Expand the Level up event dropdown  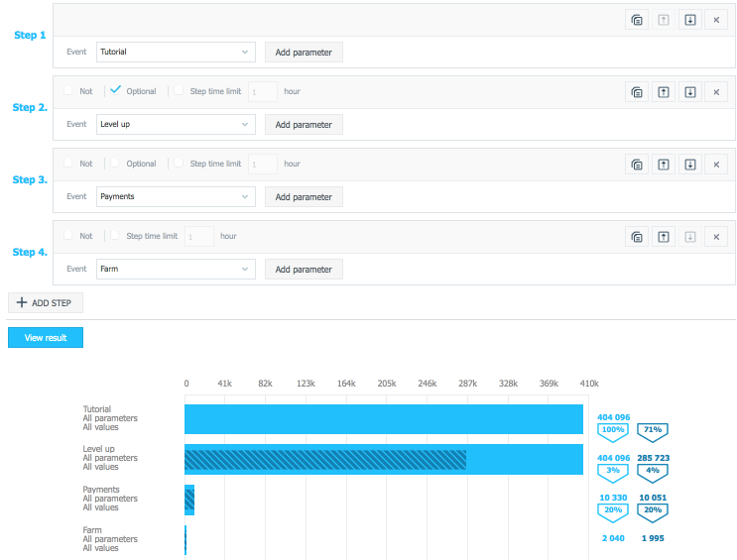click(176, 124)
